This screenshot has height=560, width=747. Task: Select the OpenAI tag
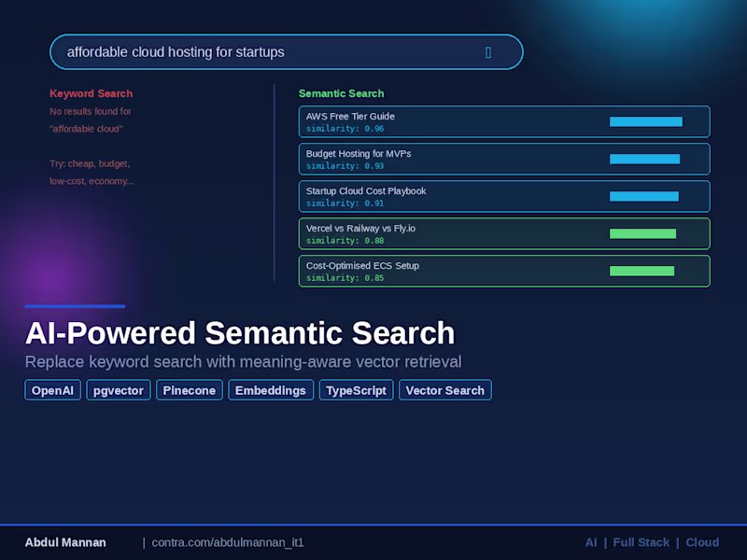pos(53,390)
